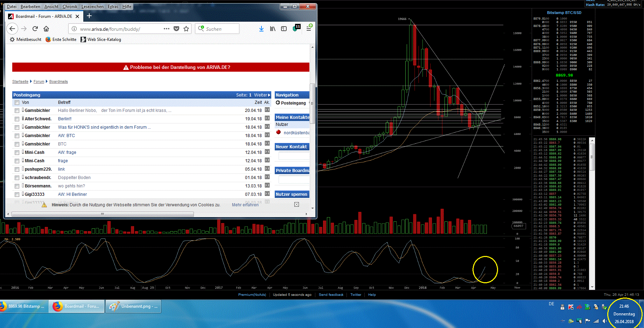644x328 pixels.
Task: Reload the ARIVA page
Action: [x=35, y=29]
